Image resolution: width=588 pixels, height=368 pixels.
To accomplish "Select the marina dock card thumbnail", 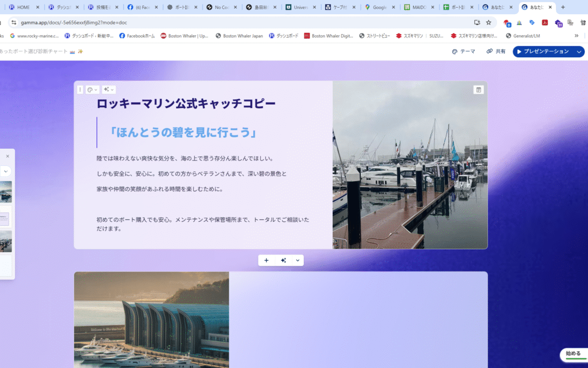I will pyautogui.click(x=5, y=242).
